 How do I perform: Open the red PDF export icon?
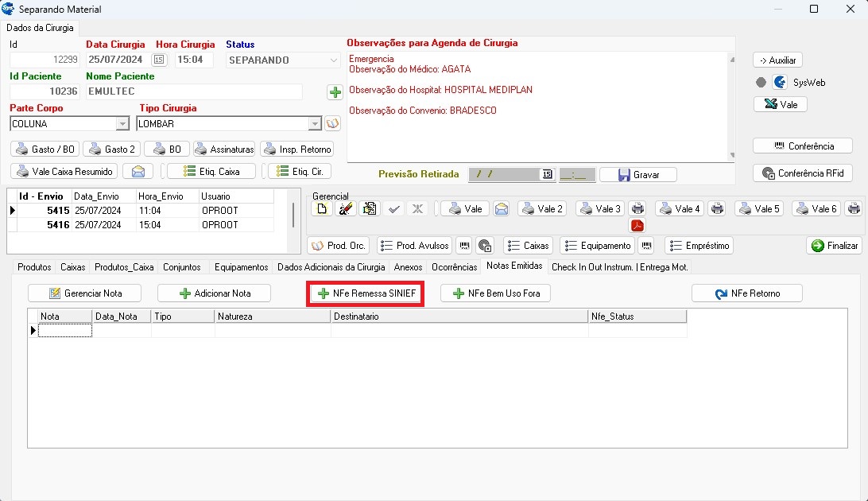pyautogui.click(x=637, y=225)
